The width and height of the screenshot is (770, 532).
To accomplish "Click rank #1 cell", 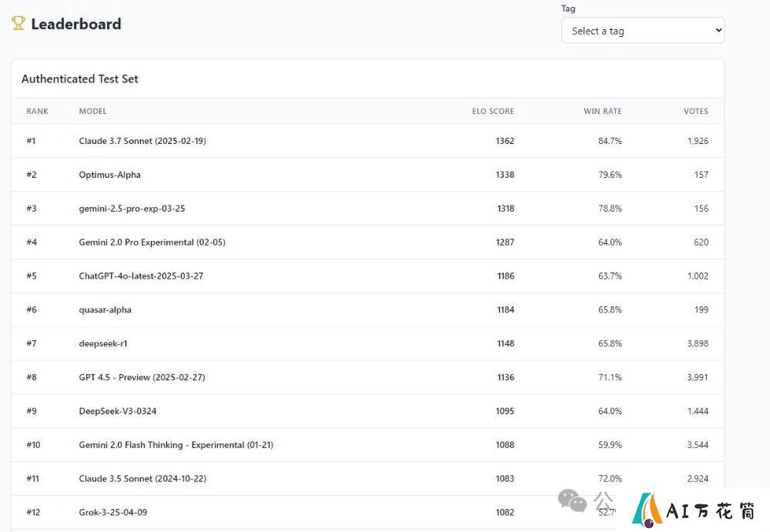I will coord(31,141).
